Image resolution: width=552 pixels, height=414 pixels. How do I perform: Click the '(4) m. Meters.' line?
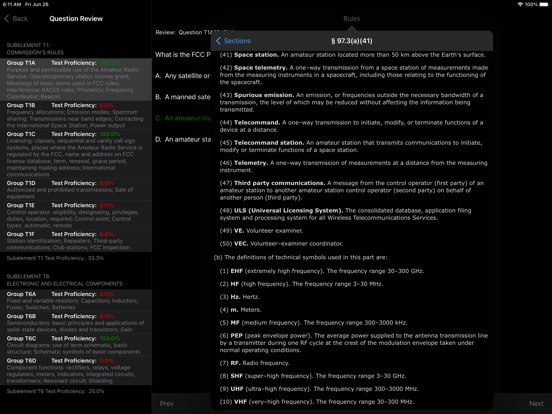pyautogui.click(x=240, y=309)
